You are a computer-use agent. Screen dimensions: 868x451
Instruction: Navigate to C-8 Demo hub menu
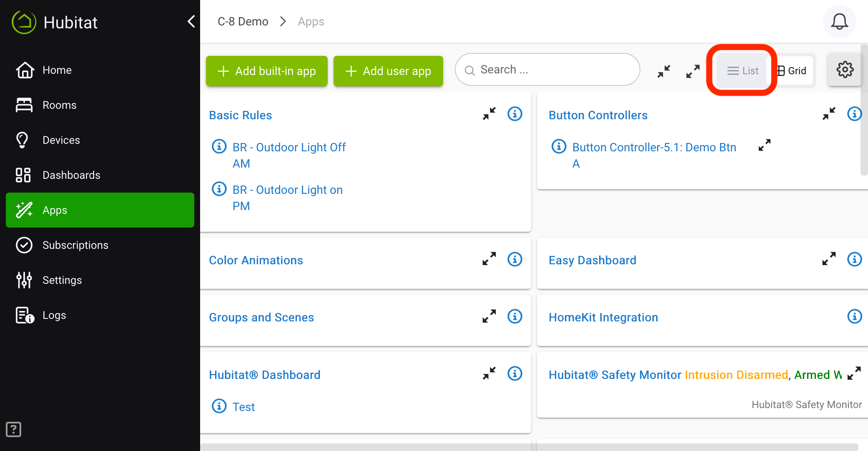[x=242, y=22]
